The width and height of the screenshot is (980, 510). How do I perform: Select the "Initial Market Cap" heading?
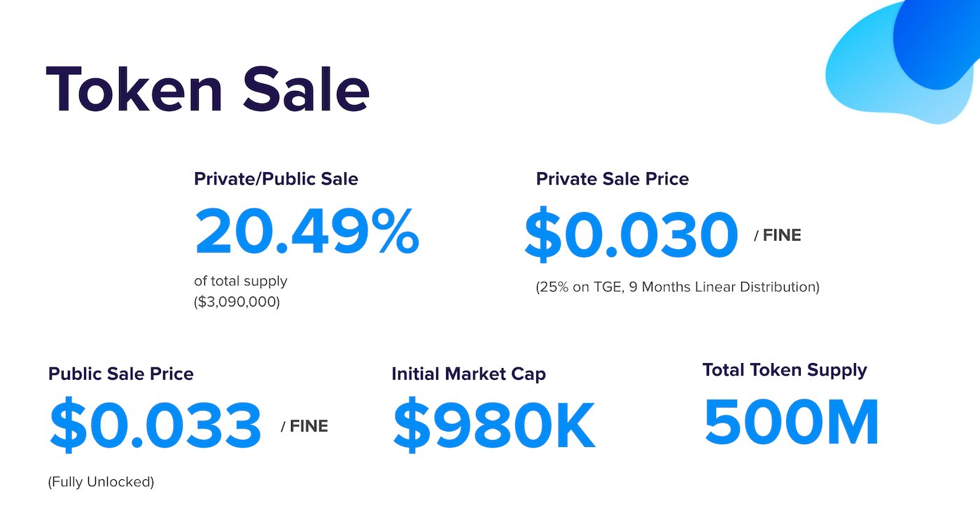click(468, 374)
